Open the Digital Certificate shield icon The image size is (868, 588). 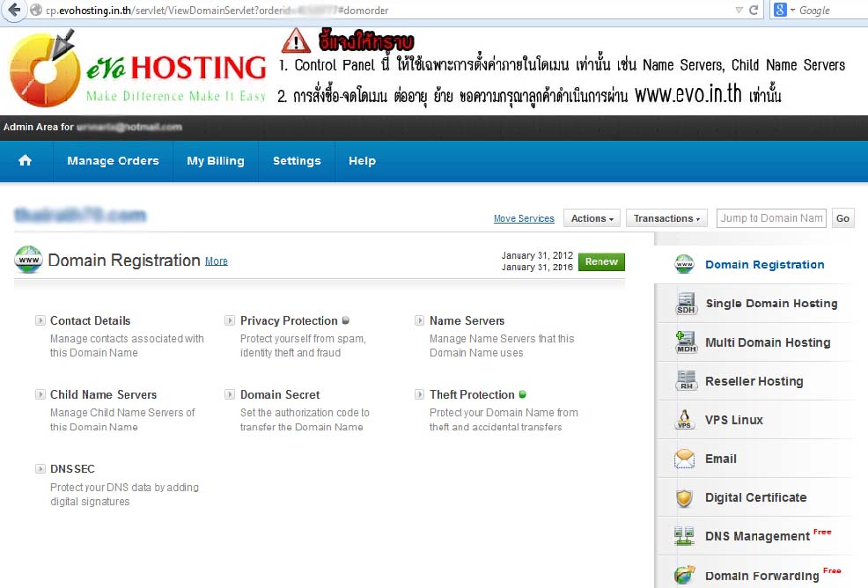tap(684, 497)
